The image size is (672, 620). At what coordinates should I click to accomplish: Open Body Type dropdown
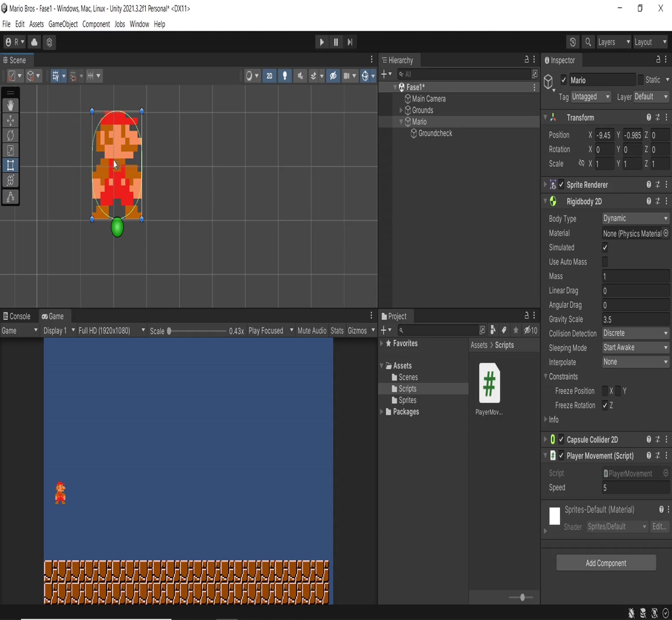point(636,218)
